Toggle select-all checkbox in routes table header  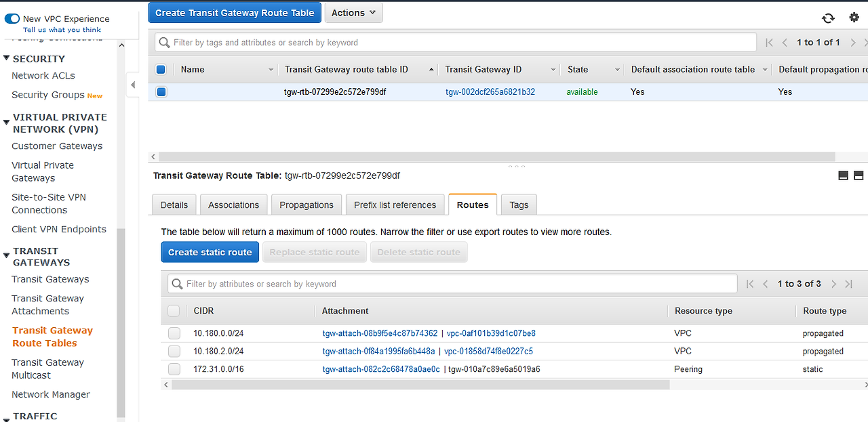(x=174, y=311)
